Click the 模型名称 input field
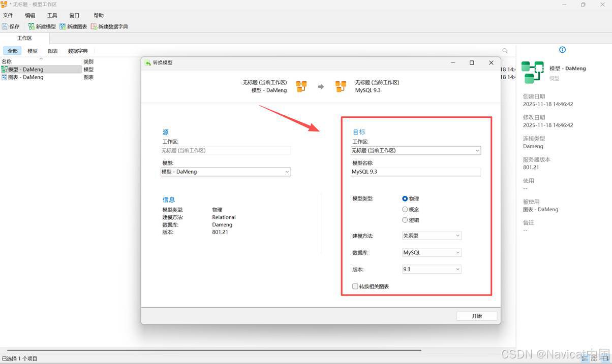This screenshot has height=364, width=612. [416, 172]
